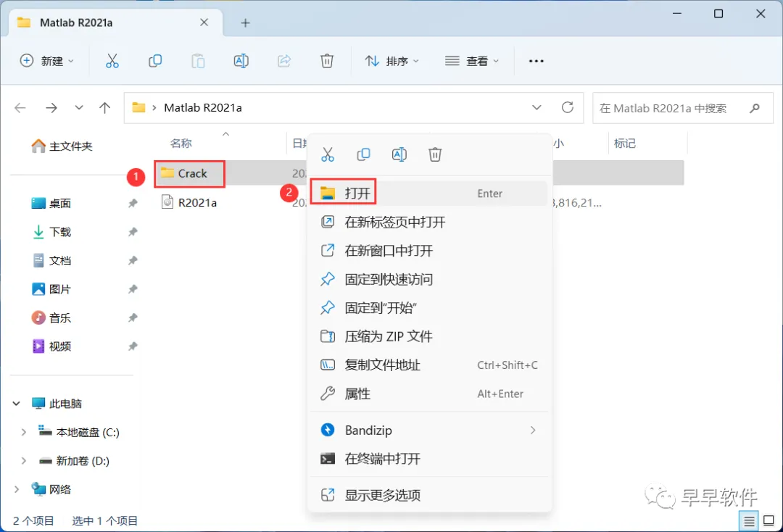The width and height of the screenshot is (783, 532).
Task: Open the New (新建) dropdown
Action: tap(46, 61)
